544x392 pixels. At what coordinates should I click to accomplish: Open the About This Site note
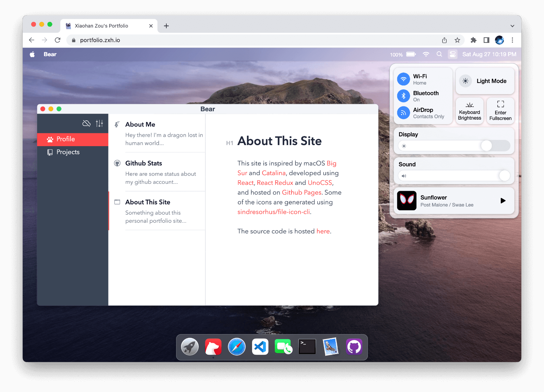pyautogui.click(x=157, y=211)
